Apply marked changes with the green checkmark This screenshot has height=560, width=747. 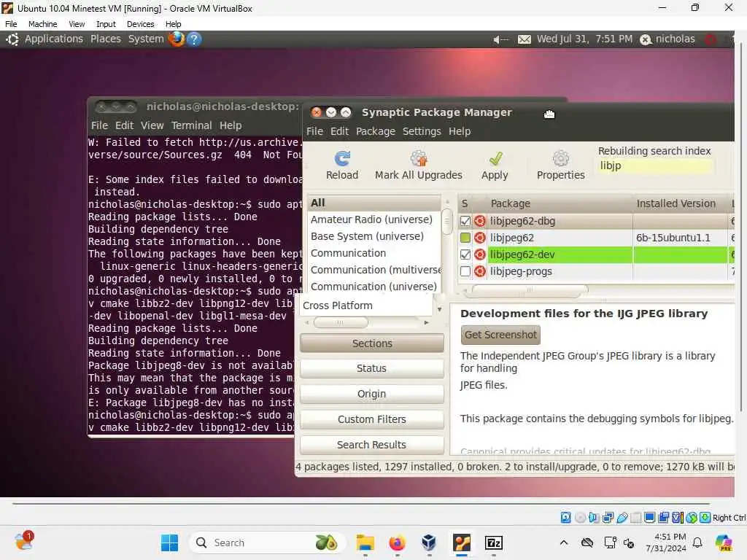(495, 158)
